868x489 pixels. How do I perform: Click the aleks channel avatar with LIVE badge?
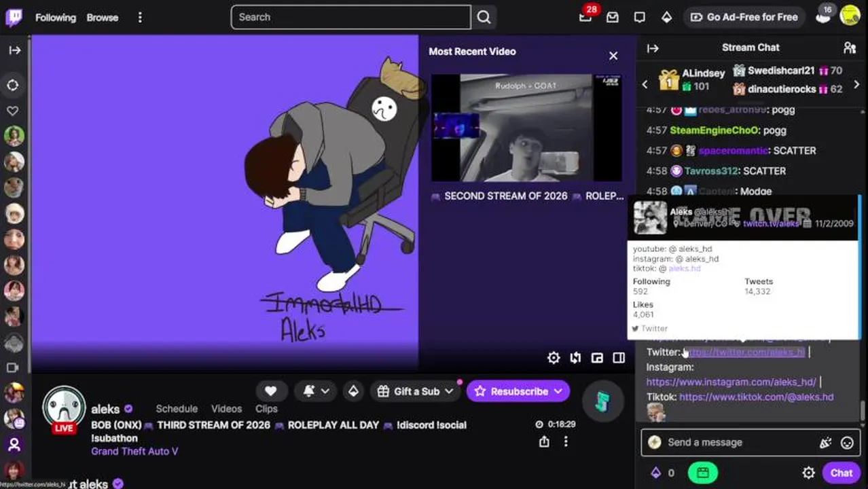pos(64,410)
